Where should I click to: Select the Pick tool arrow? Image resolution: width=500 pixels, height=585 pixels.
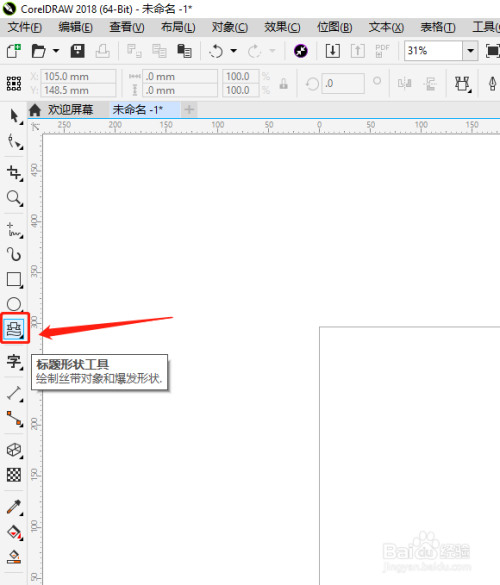coord(14,116)
